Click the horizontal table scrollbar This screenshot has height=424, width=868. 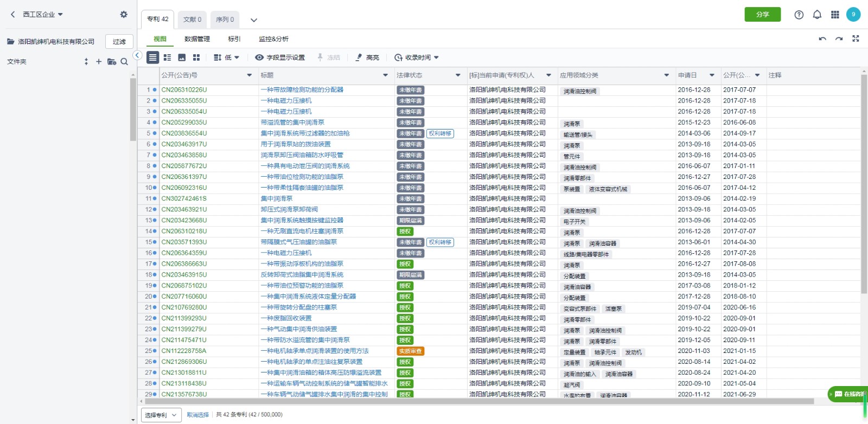tap(479, 402)
